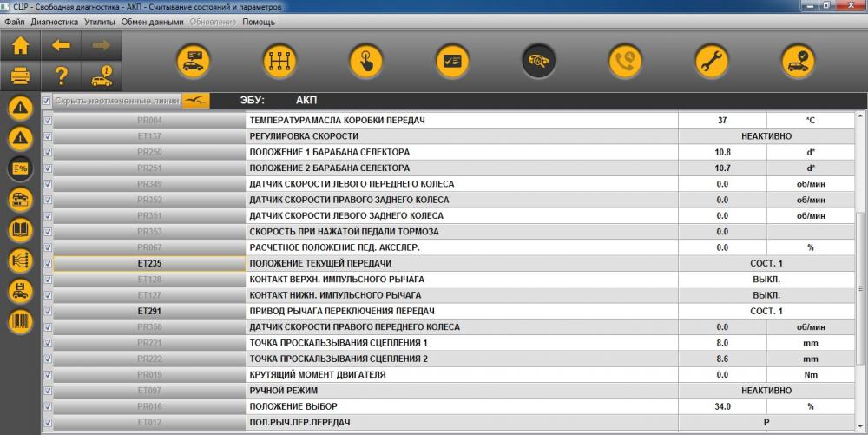The image size is (868, 435).
Task: Click the 37 gearbox oil temperature value
Action: tap(722, 120)
